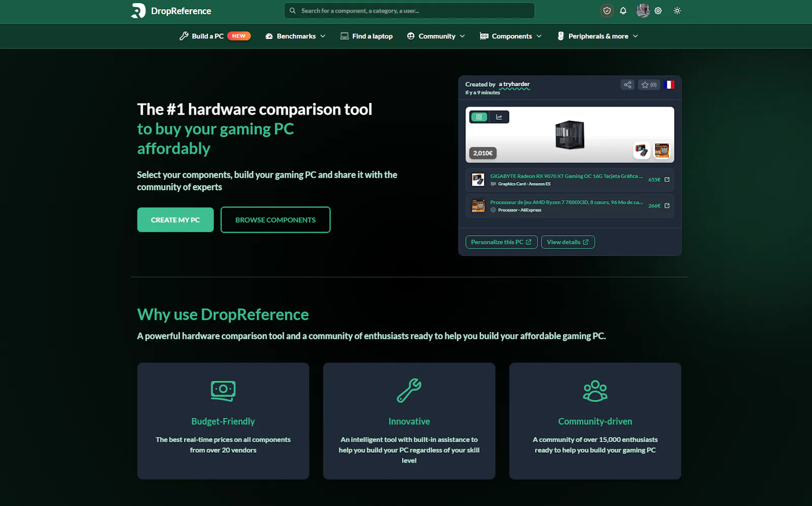Click the Innovative heading
Screen dimensions: 812x506
click(409, 421)
